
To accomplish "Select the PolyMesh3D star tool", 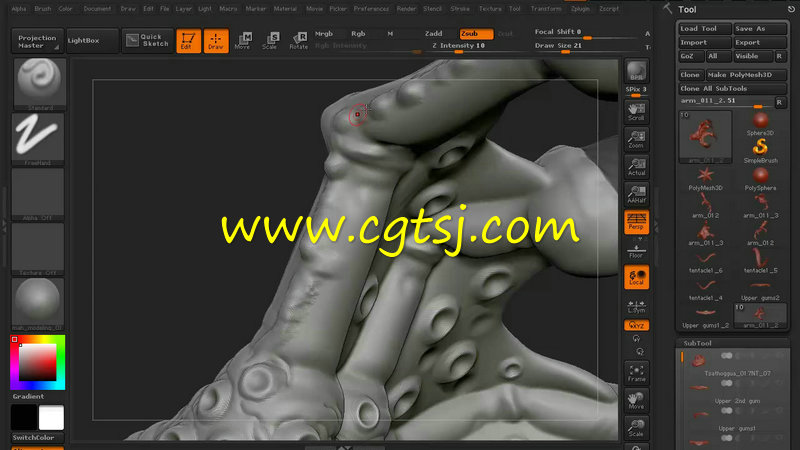I will (705, 179).
